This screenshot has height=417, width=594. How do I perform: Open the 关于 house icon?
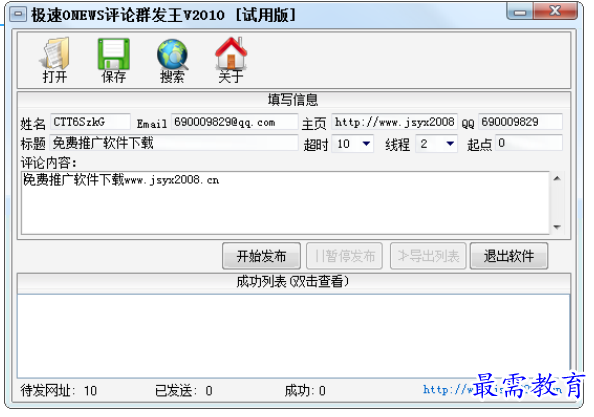(x=231, y=61)
